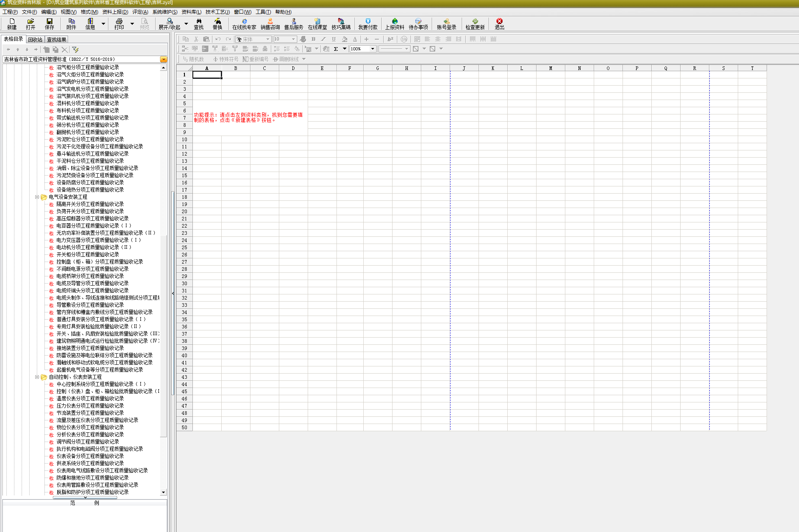Click the 我要付款 icon

coord(368,24)
